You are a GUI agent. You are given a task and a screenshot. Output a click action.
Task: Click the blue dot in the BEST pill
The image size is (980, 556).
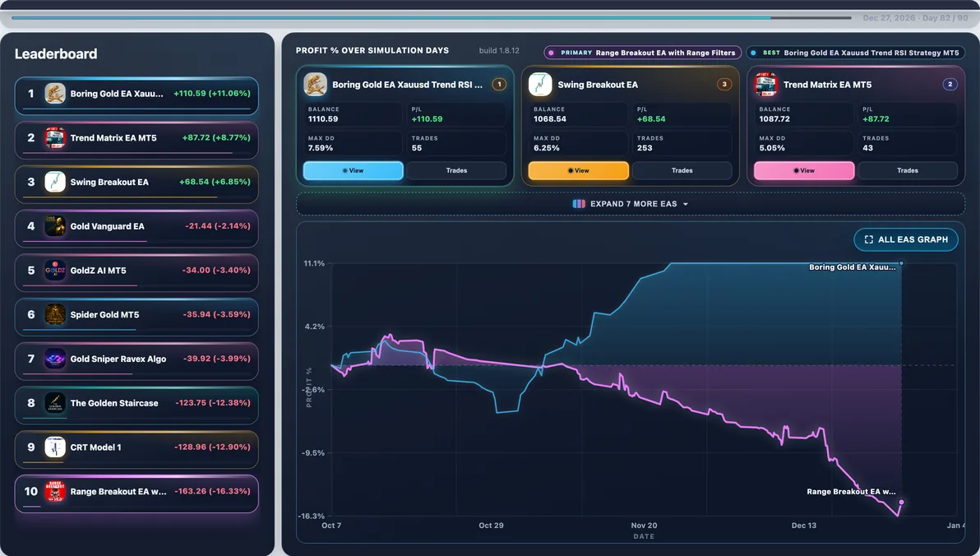coord(753,53)
